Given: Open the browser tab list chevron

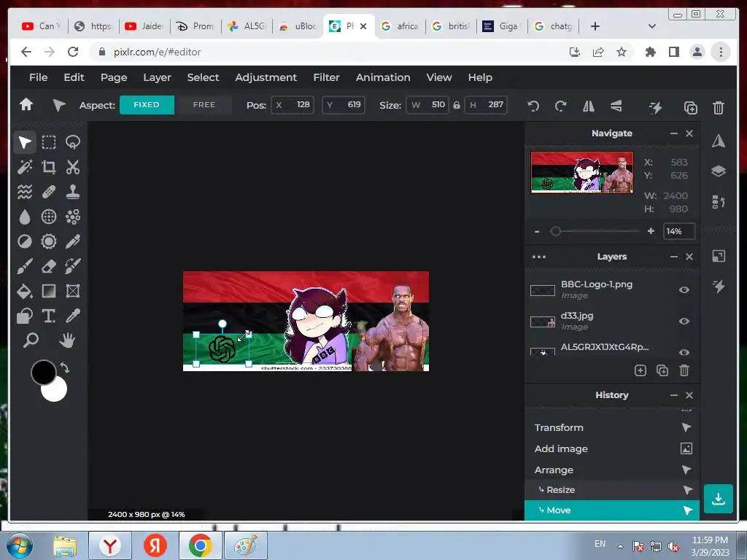Looking at the screenshot, I should point(651,26).
